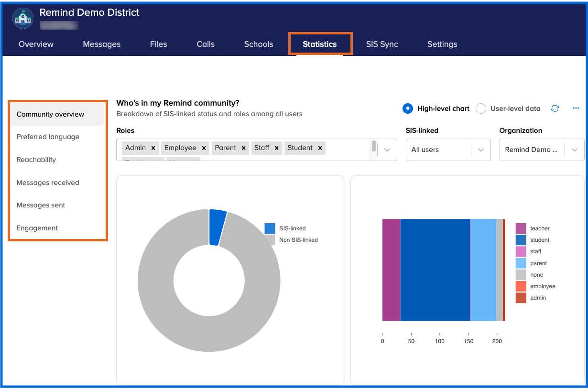This screenshot has height=390, width=588.
Task: Remove the Parent role tag
Action: (x=244, y=148)
